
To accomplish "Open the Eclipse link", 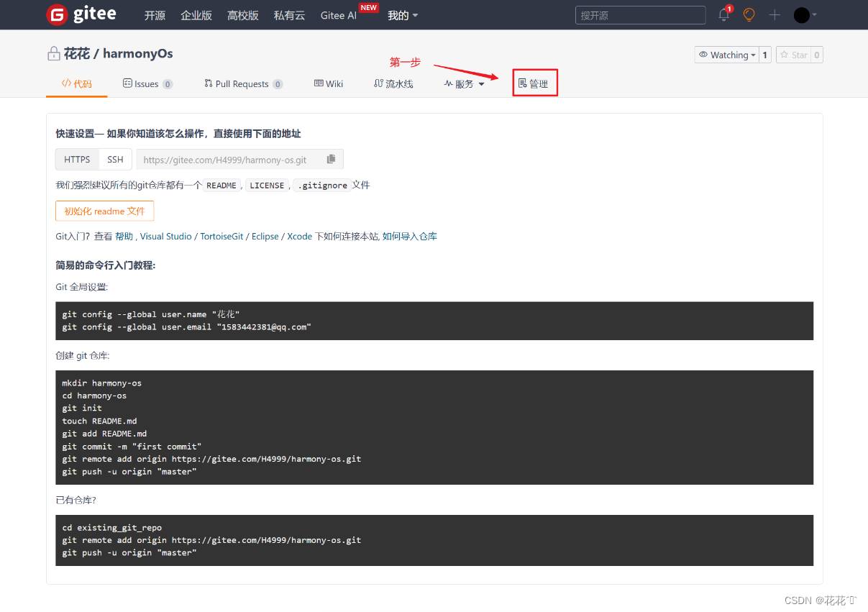I will [265, 236].
